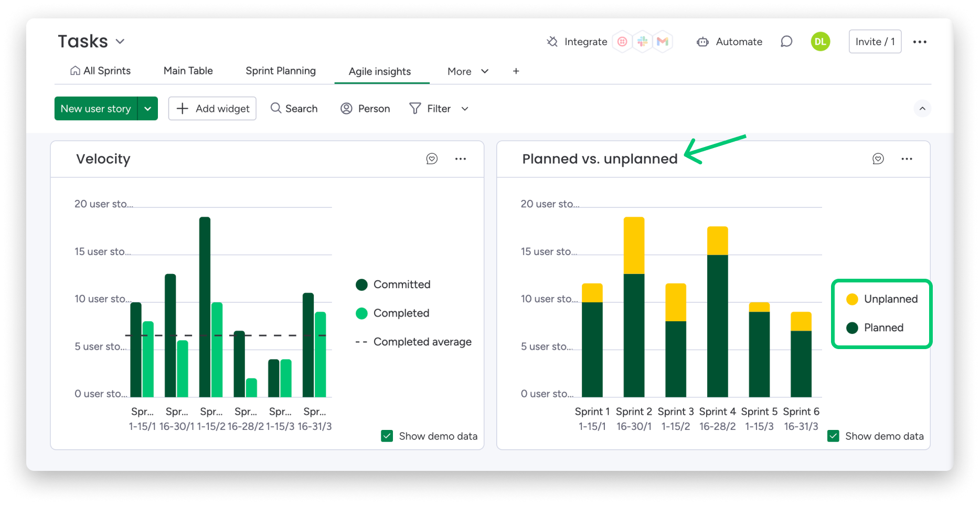Toggle Show demo data under Velocity chart

click(387, 436)
